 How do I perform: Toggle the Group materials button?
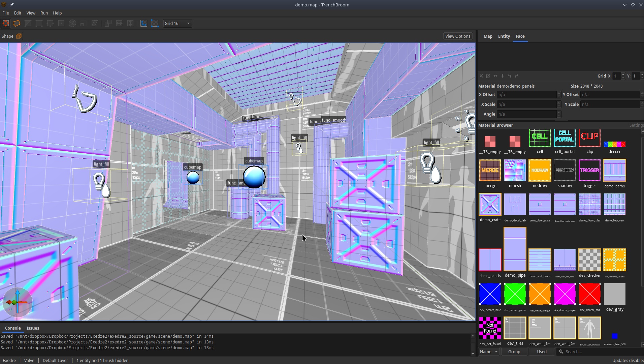514,352
